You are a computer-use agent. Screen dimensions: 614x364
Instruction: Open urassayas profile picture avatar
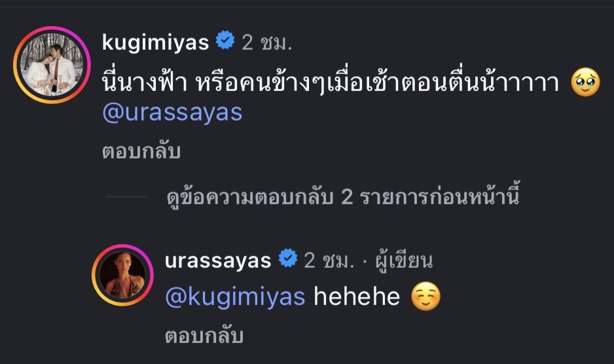(122, 276)
